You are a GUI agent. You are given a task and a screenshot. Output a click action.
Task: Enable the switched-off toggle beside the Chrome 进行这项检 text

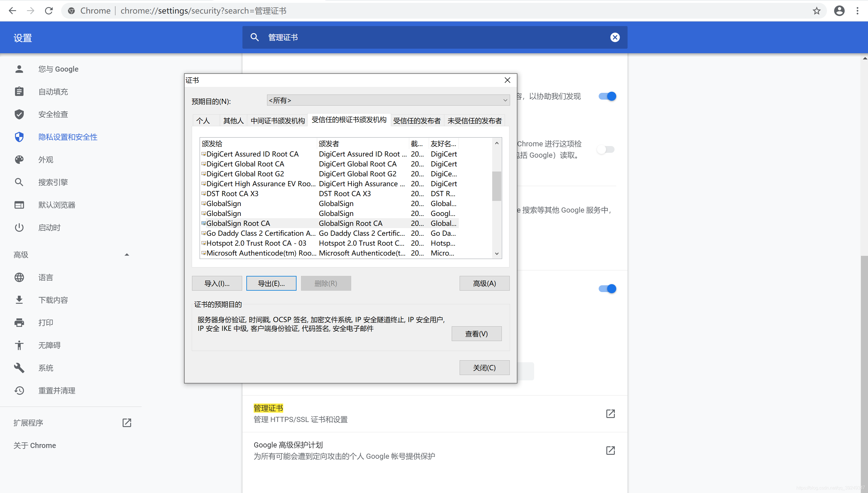(x=606, y=149)
